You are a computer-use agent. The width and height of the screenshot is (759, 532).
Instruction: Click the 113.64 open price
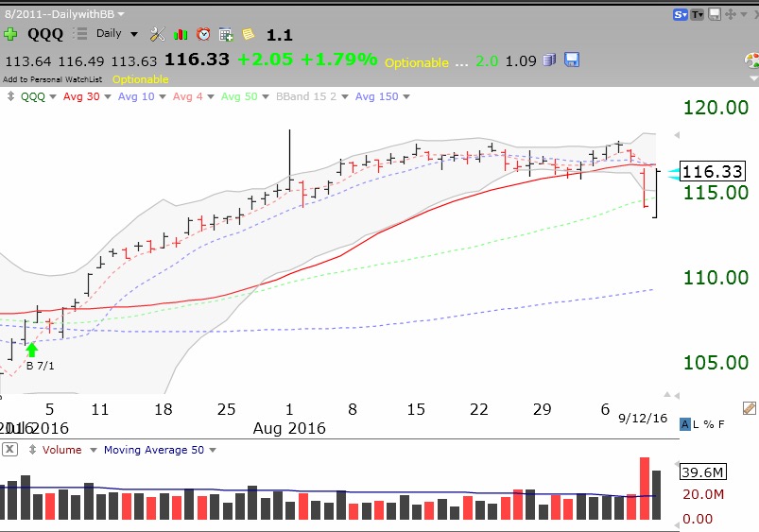click(28, 61)
